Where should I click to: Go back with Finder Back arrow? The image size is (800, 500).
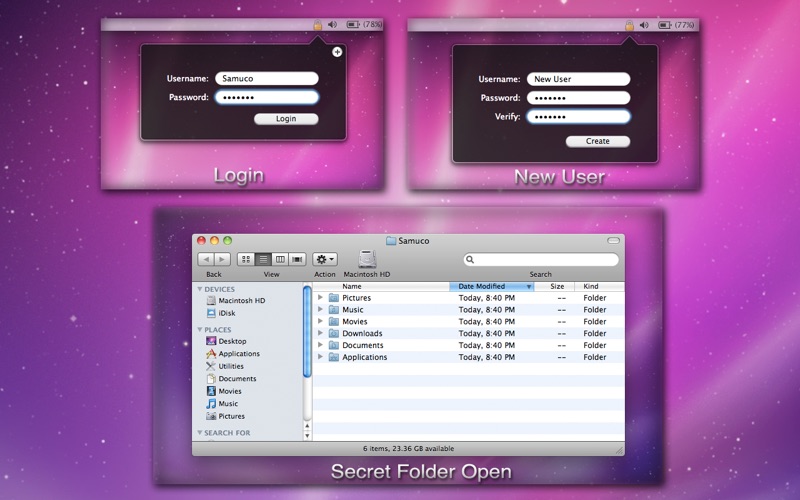206,259
